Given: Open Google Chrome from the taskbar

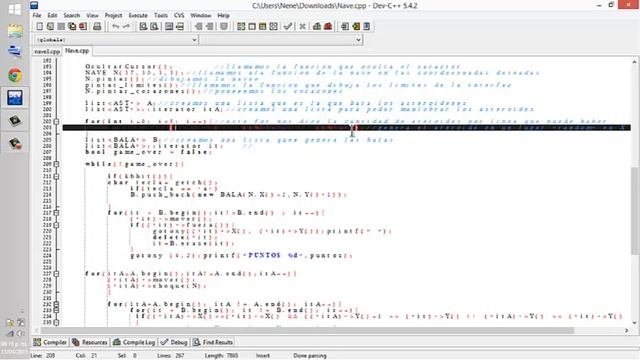Looking at the screenshot, I should 15,75.
